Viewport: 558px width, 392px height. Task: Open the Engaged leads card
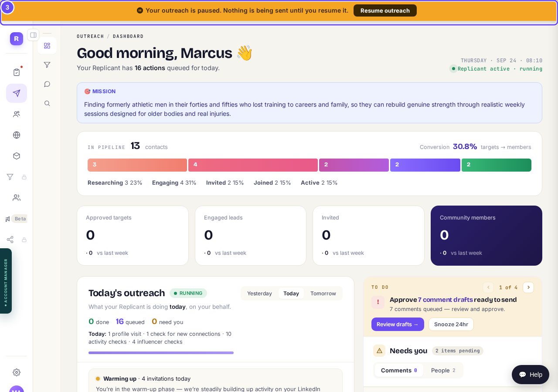point(251,236)
